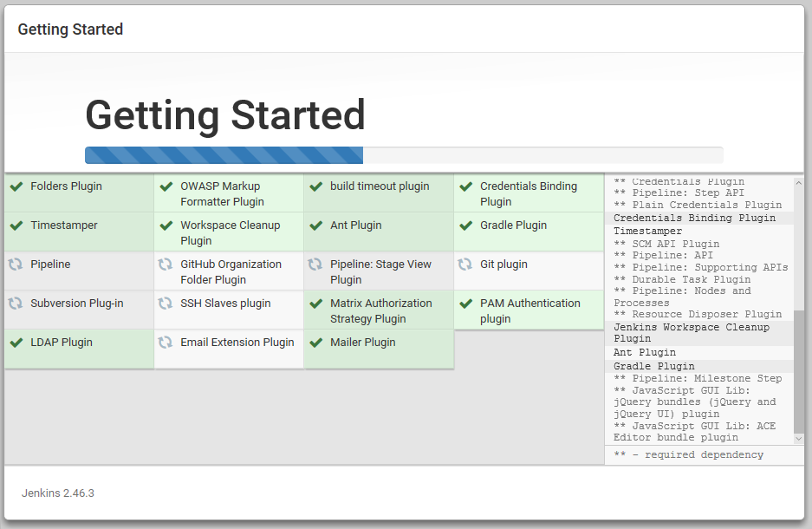Click the sync icon beside Email Extension Plugin

pos(166,342)
